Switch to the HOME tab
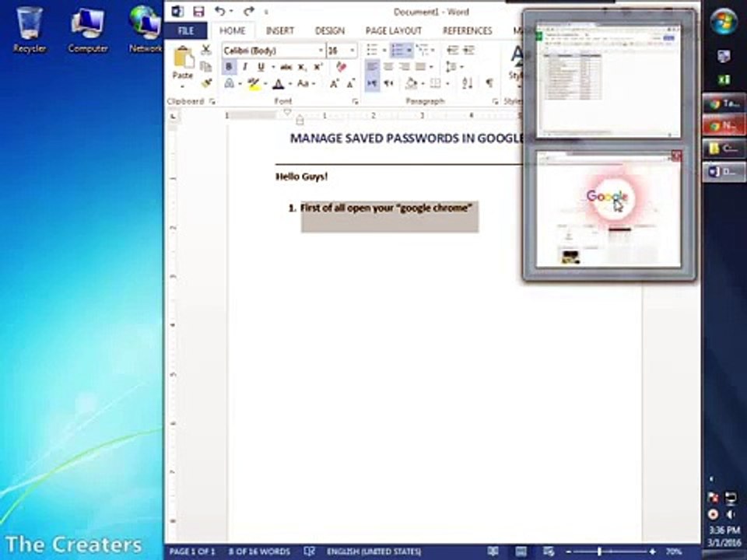 [233, 31]
